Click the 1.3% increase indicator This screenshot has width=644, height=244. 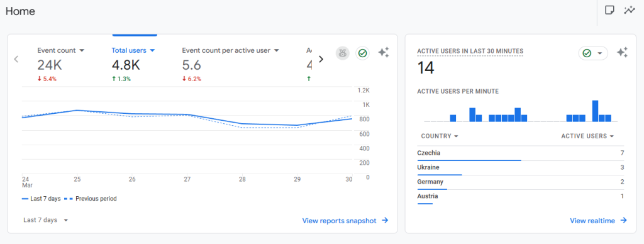click(x=121, y=79)
